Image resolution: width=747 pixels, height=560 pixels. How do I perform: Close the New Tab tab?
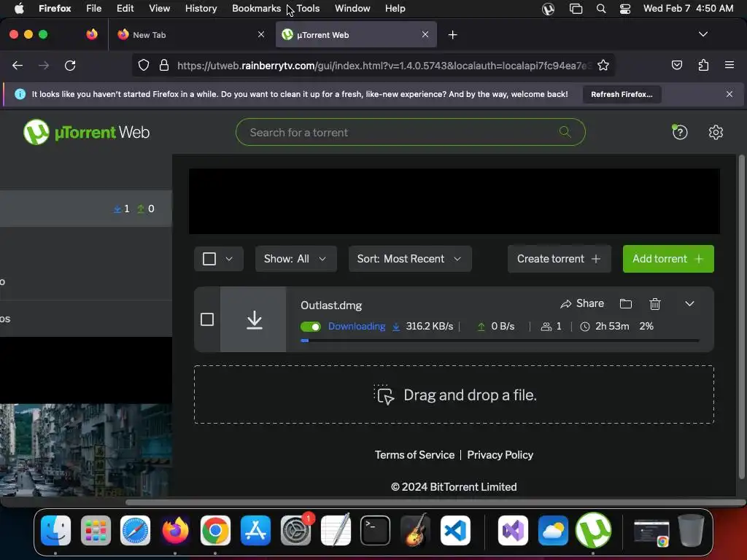[x=261, y=35]
